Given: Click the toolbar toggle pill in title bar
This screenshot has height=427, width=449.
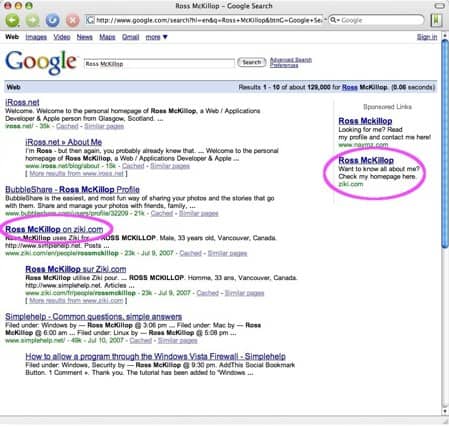Looking at the screenshot, I should (x=440, y=6).
